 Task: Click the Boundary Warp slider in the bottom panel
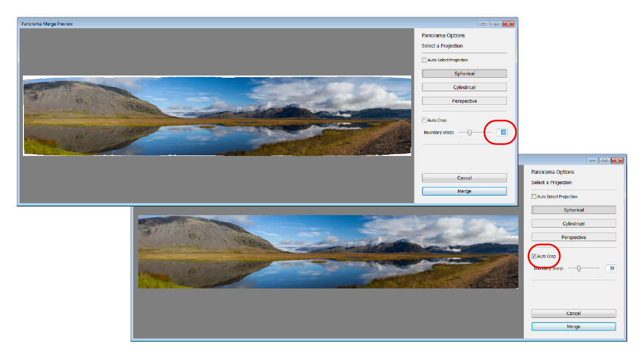(578, 268)
